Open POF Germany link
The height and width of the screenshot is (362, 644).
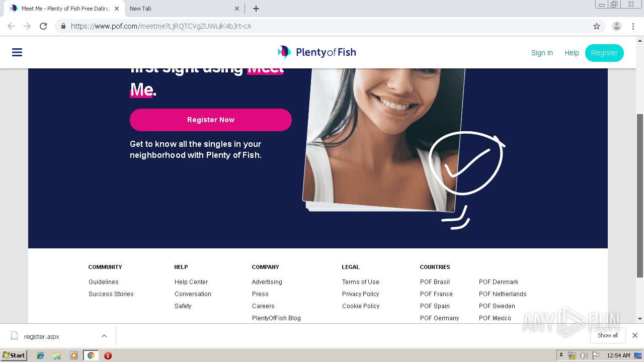click(x=440, y=318)
